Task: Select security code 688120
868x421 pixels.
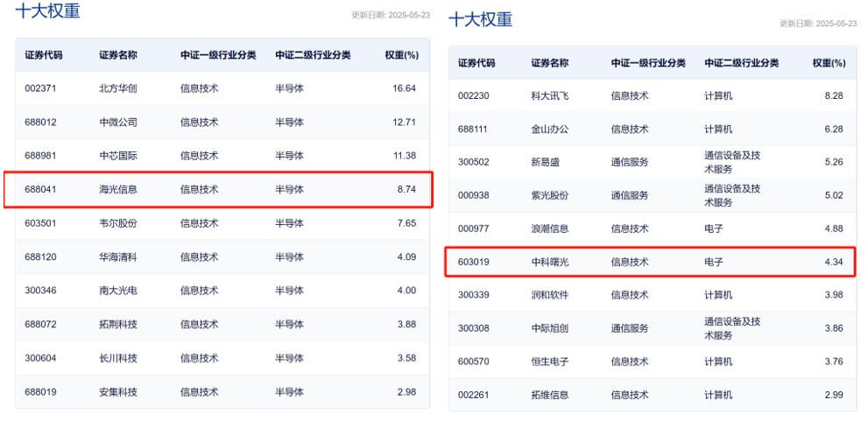Action: 40,256
